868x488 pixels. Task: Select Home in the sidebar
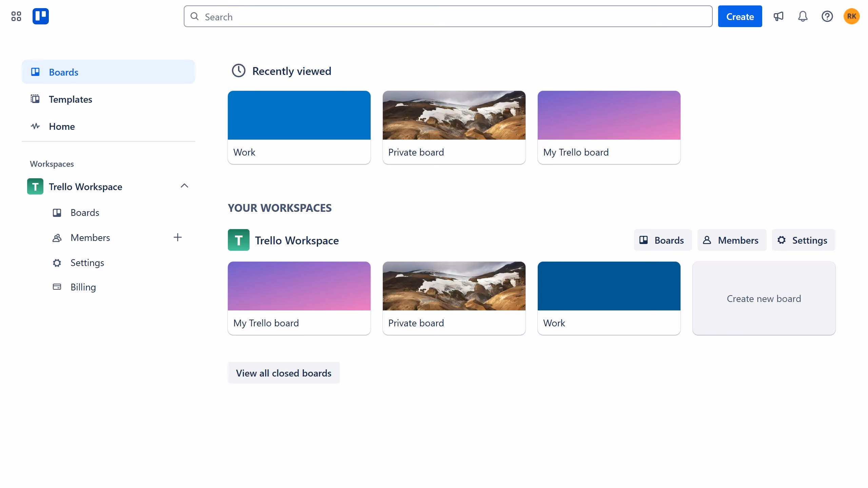point(108,126)
